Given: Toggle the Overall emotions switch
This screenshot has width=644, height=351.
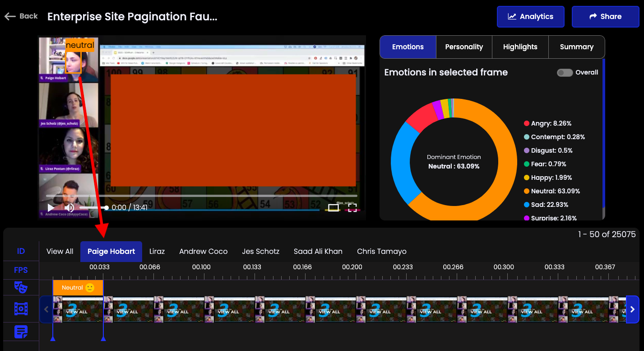Looking at the screenshot, I should [565, 73].
